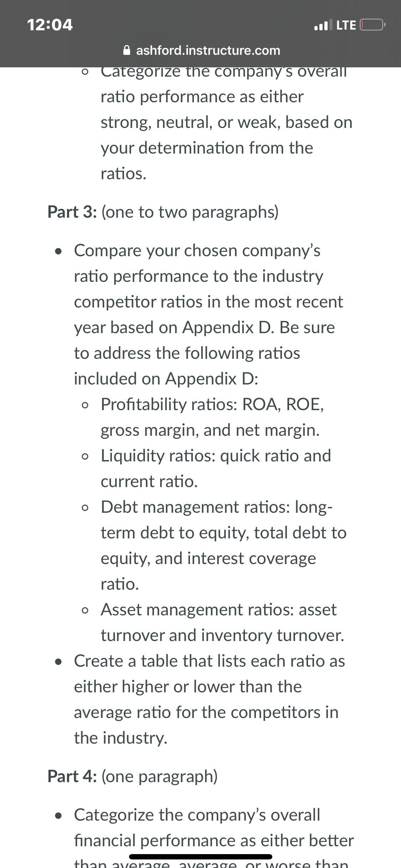The image size is (401, 868).
Task: Tap the Asset management ratios bullet item
Action: point(223,622)
